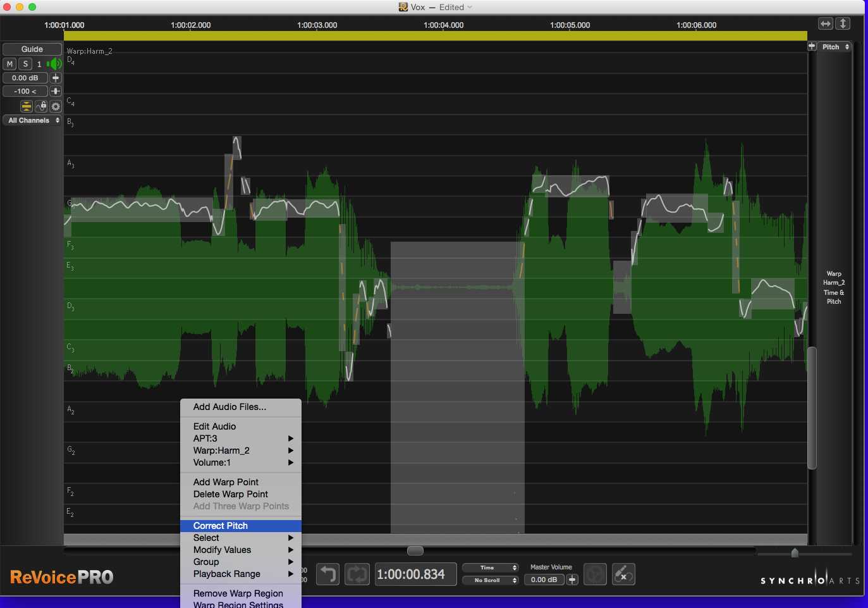The width and height of the screenshot is (868, 608).
Task: Select Correct Pitch in context menu
Action: click(241, 526)
